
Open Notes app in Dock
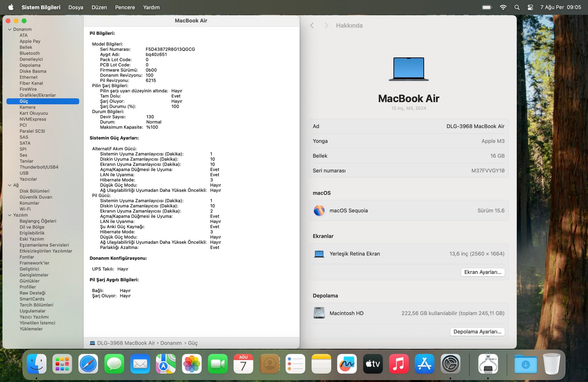(x=321, y=364)
